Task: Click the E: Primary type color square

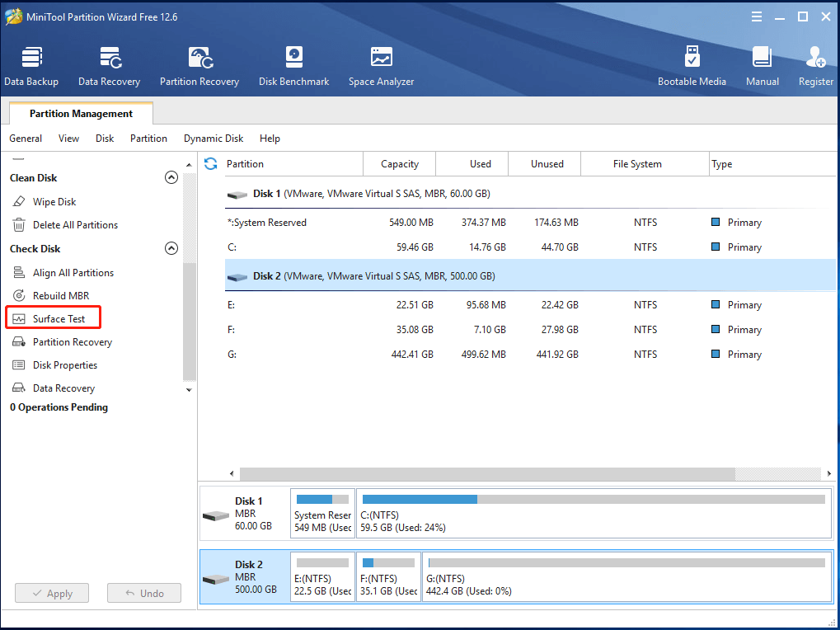Action: tap(716, 304)
